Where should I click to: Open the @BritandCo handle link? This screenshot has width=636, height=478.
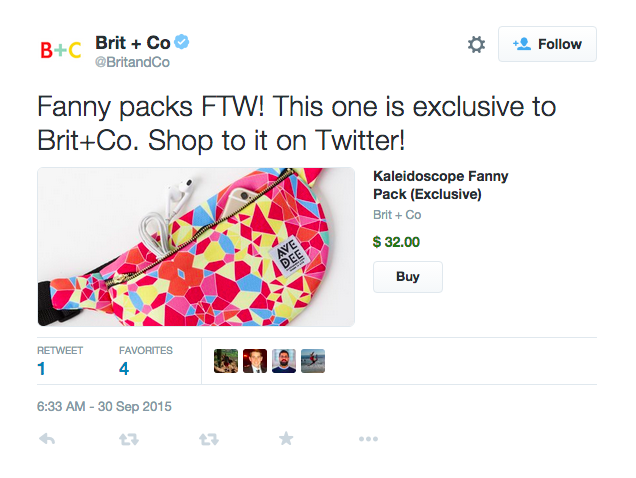[132, 62]
